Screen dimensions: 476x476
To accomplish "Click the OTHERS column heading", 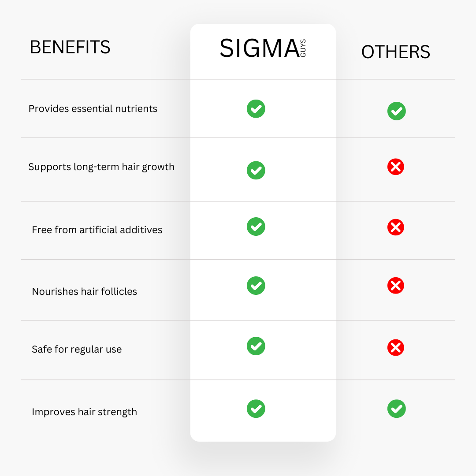I will coord(395,52).
